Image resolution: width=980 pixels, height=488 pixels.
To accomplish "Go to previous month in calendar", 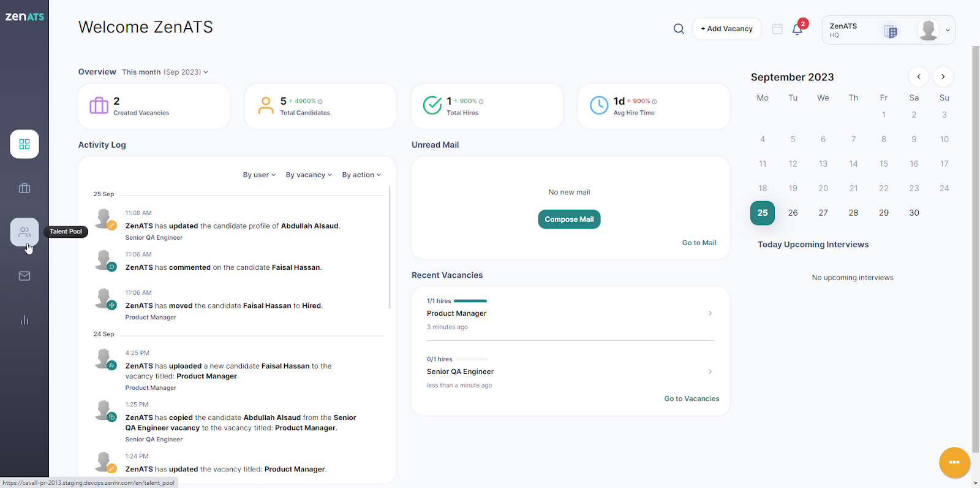I will [919, 77].
